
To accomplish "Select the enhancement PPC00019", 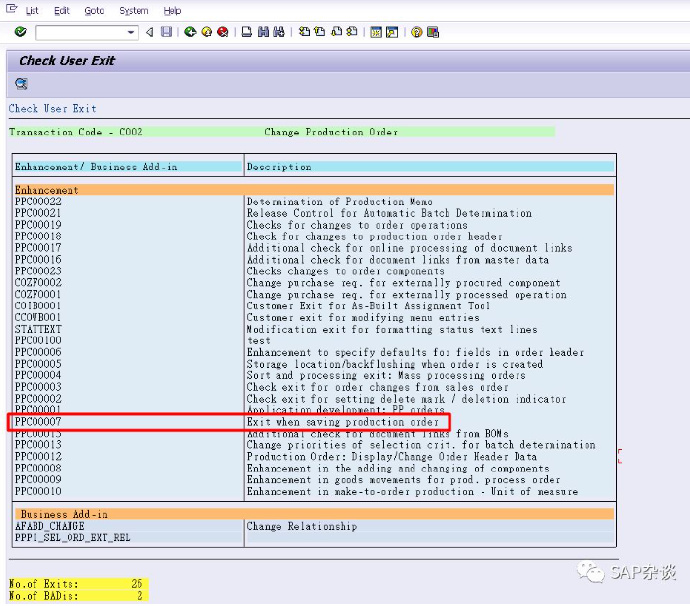I will tap(38, 225).
